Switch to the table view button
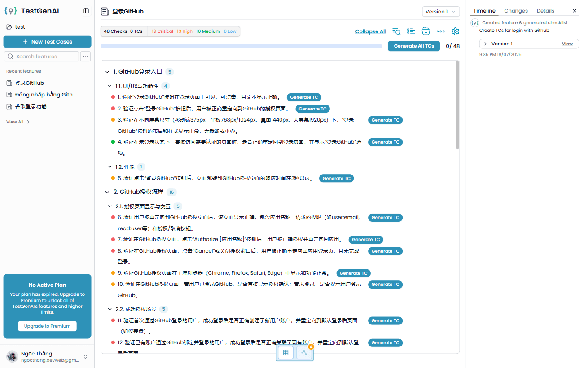Screen dimensions: 588x368 pyautogui.click(x=285, y=353)
